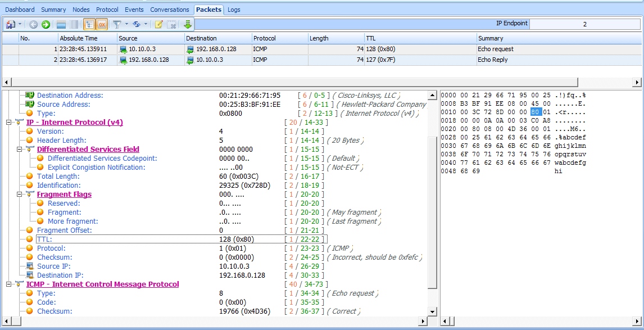Viewport: 644px width, 330px height.
Task: Collapse the ICMP protocol node
Action: click(9, 284)
